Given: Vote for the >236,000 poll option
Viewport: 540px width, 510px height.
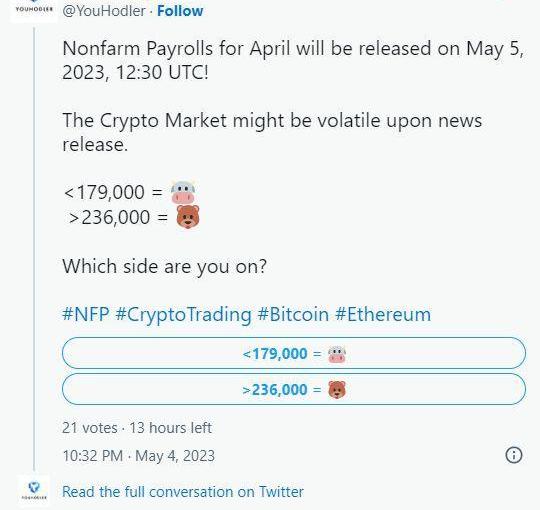Looking at the screenshot, I should pyautogui.click(x=294, y=389).
